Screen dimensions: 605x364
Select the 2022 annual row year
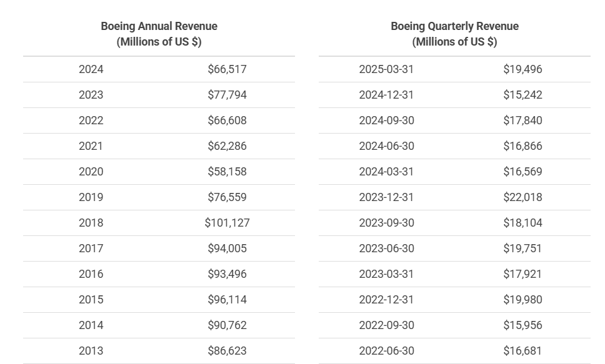91,121
